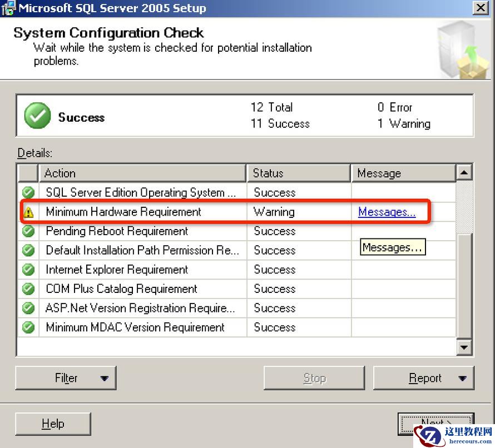Click the green check icon for Internet Explorer Requirement
Viewport: 495px width, 448px height.
tap(28, 270)
